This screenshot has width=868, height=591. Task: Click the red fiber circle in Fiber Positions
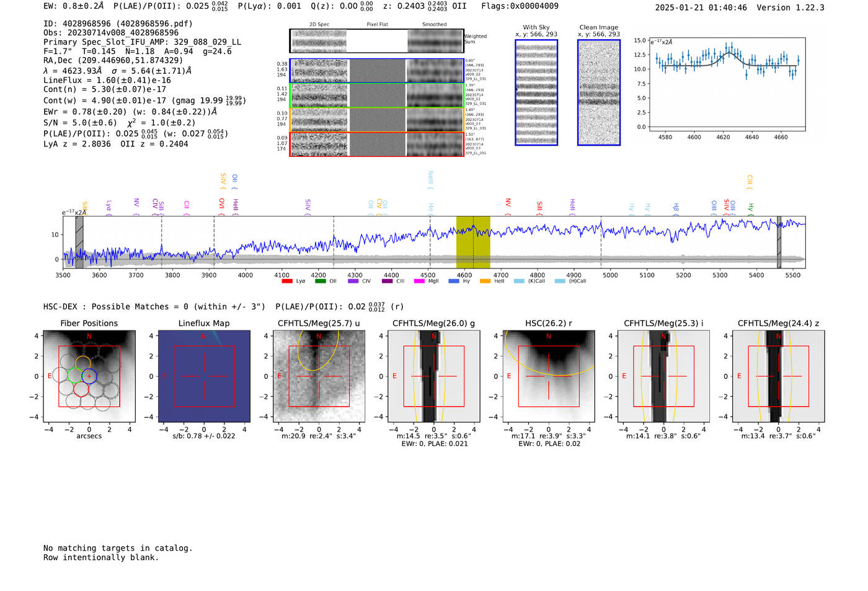(81, 389)
